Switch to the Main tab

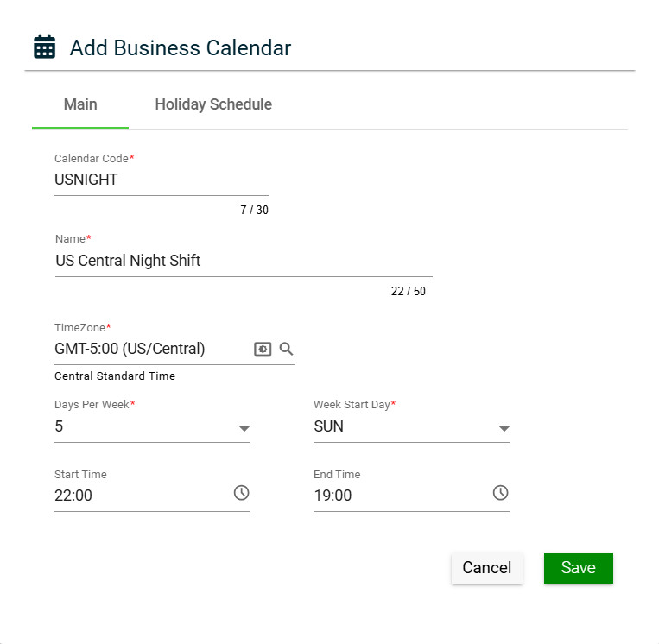[80, 104]
